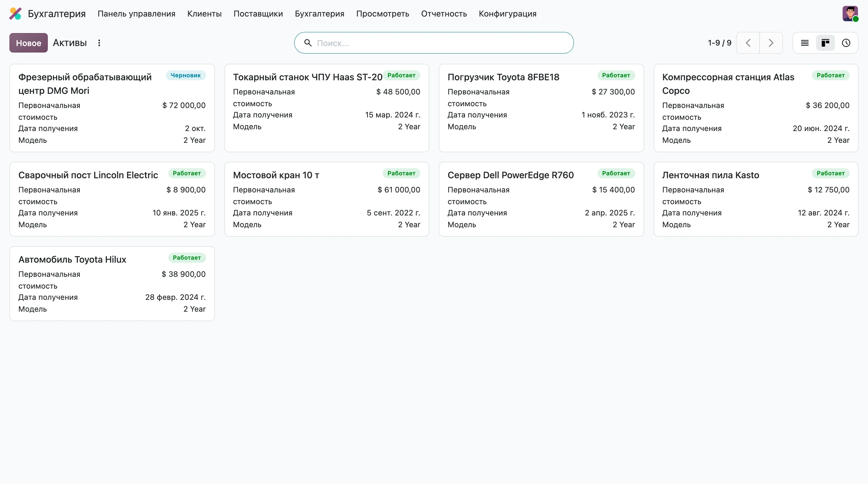Switch to kanban view
The image size is (868, 484).
tap(825, 43)
